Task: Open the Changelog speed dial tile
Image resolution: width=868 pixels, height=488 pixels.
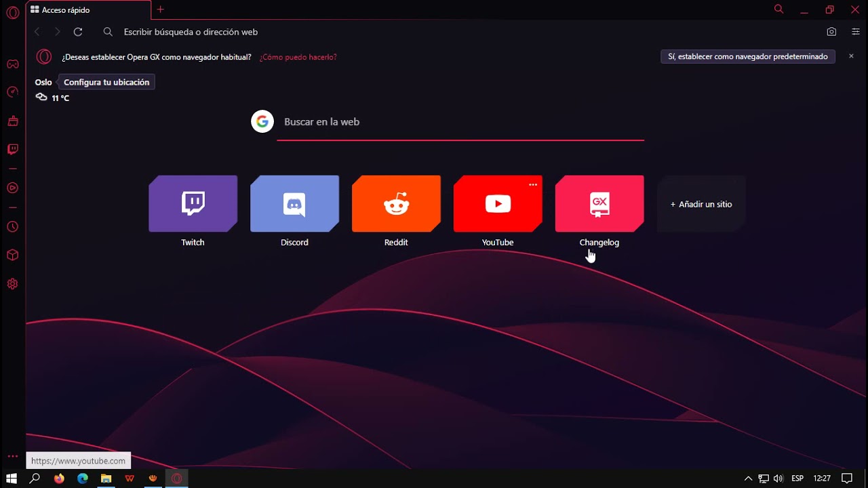Action: click(x=600, y=204)
